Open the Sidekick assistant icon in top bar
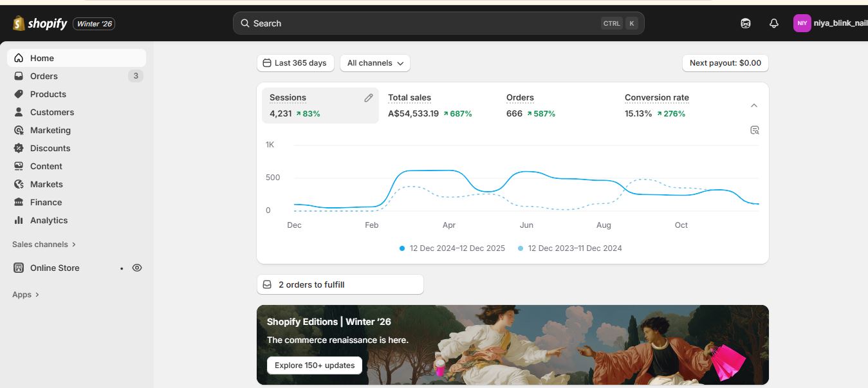Image resolution: width=868 pixels, height=388 pixels. click(x=746, y=23)
